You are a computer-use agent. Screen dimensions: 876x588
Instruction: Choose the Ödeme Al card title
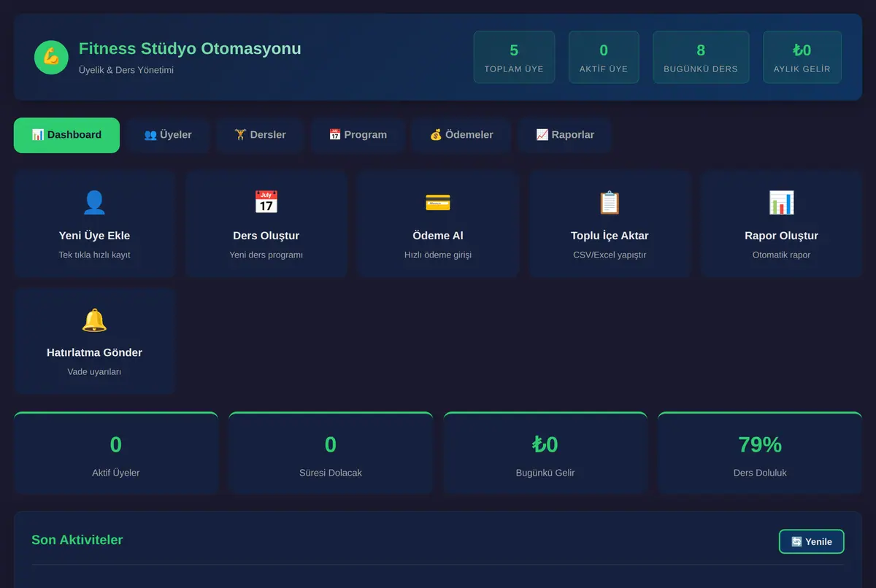pyautogui.click(x=438, y=236)
